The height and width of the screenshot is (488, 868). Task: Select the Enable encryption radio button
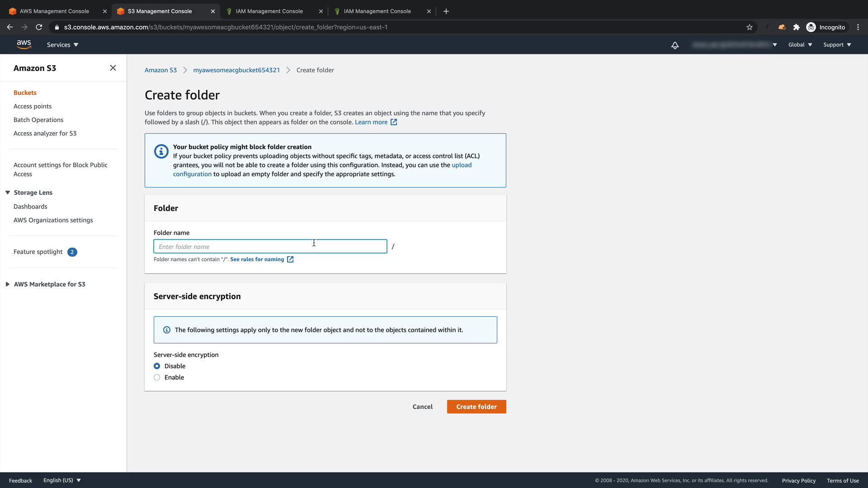157,377
